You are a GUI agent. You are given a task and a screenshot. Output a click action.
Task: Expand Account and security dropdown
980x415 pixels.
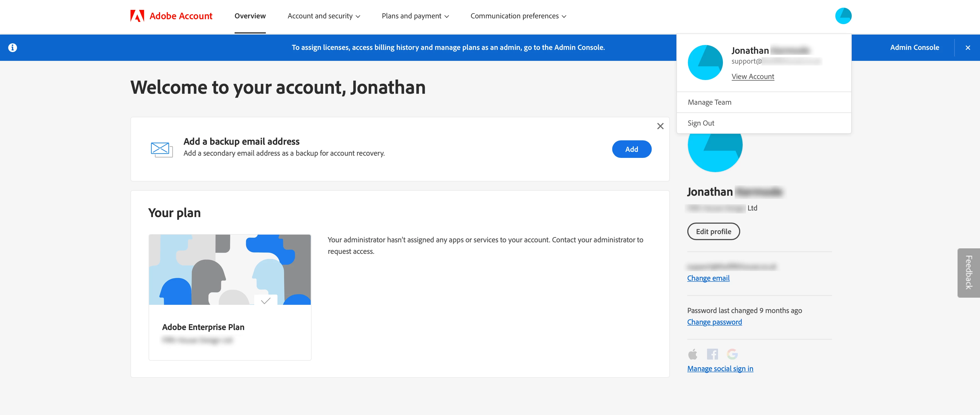pyautogui.click(x=323, y=16)
